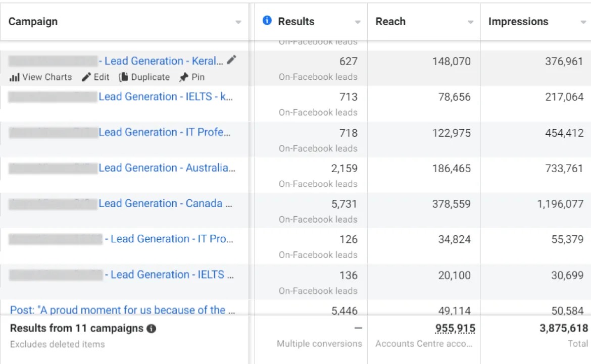The width and height of the screenshot is (591, 364).
Task: Open View Charts for the Kerala campaign
Action: (x=41, y=77)
